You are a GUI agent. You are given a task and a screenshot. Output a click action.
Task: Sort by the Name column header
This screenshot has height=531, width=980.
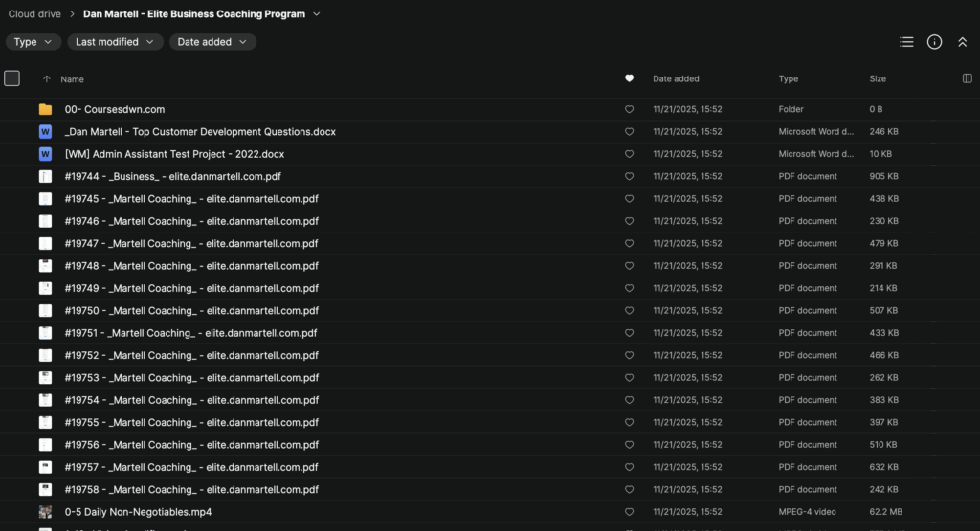(x=72, y=79)
